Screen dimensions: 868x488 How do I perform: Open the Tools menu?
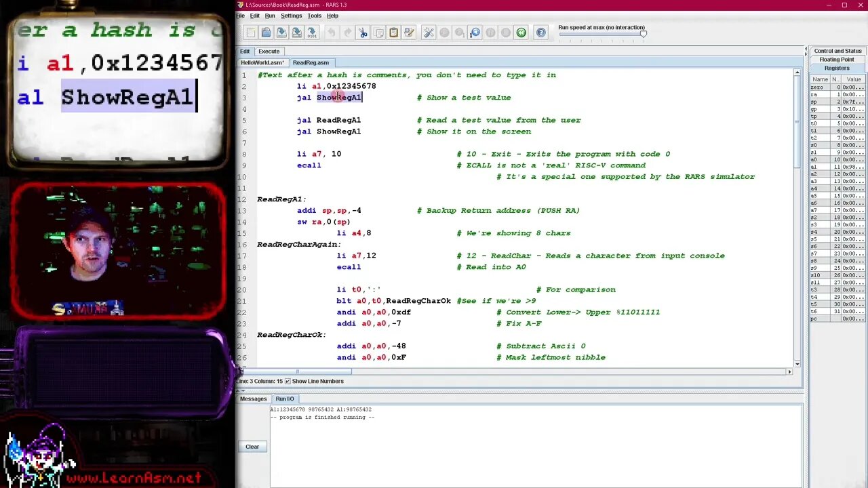click(315, 16)
